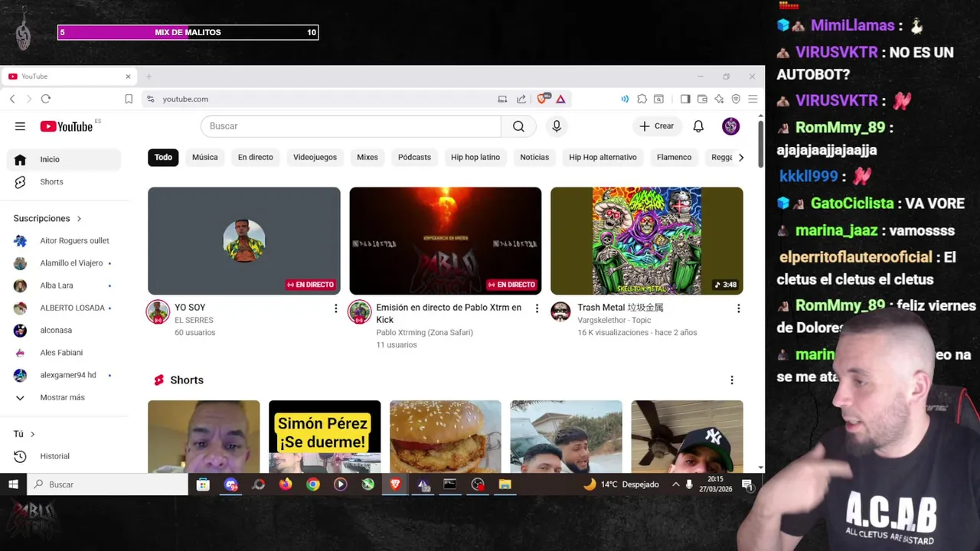Expand the Suscripciones section arrow
The width and height of the screenshot is (980, 551).
pyautogui.click(x=79, y=219)
